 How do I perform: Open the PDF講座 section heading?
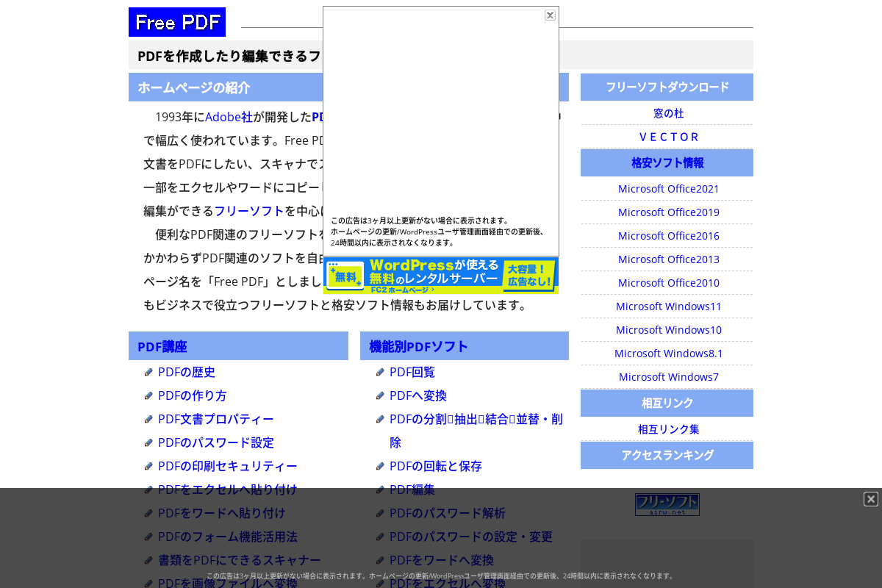(162, 347)
